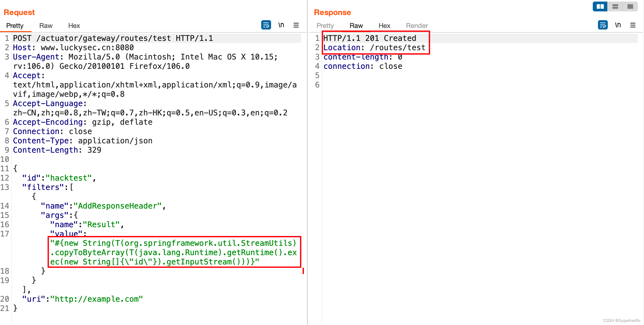
Task: Click the "args":{ JSON line
Action: click(59, 215)
